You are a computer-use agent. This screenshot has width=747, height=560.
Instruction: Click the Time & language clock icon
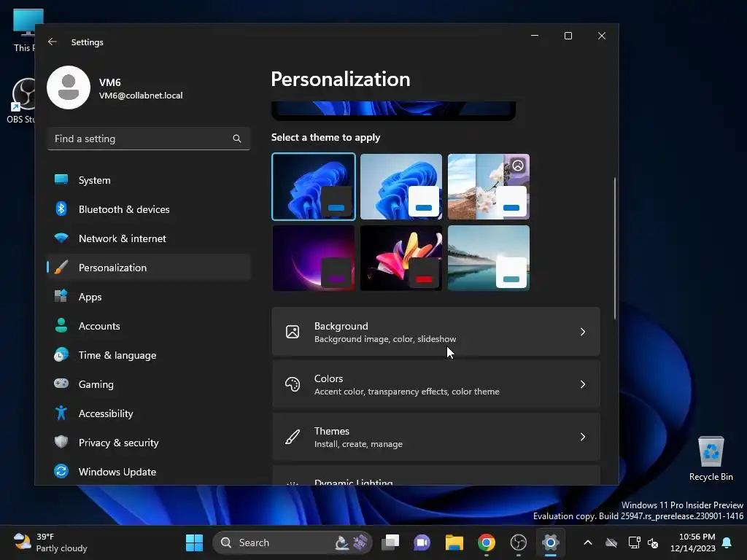pyautogui.click(x=61, y=355)
